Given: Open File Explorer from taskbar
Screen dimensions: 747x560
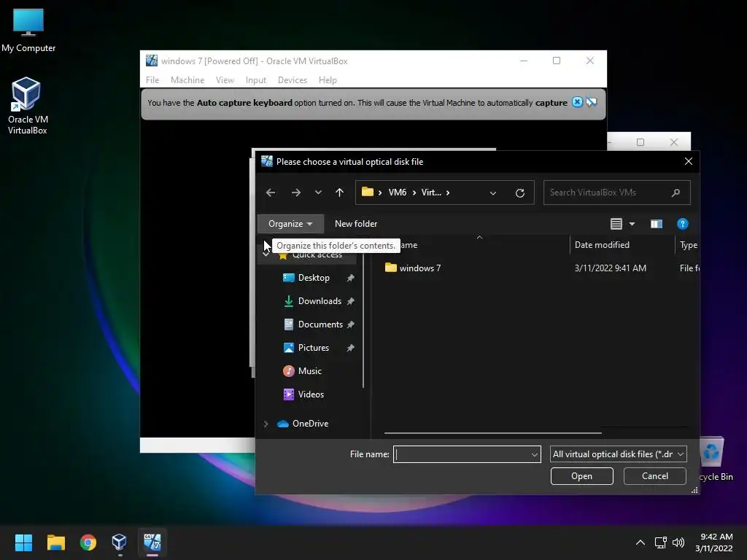Looking at the screenshot, I should point(55,542).
